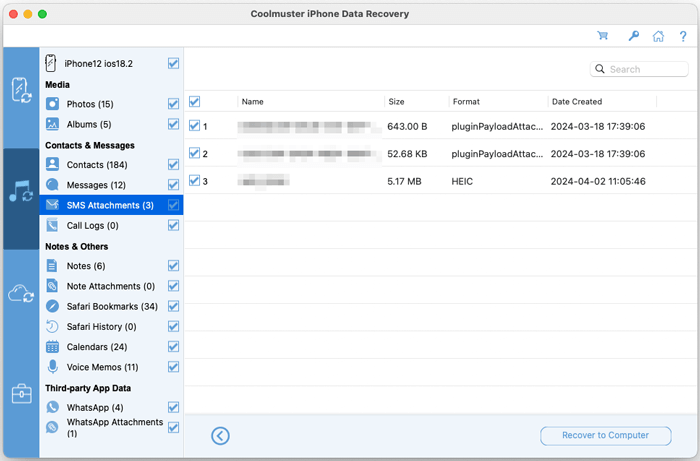The width and height of the screenshot is (700, 461).
Task: Click the Calendars grid icon
Action: 52,347
